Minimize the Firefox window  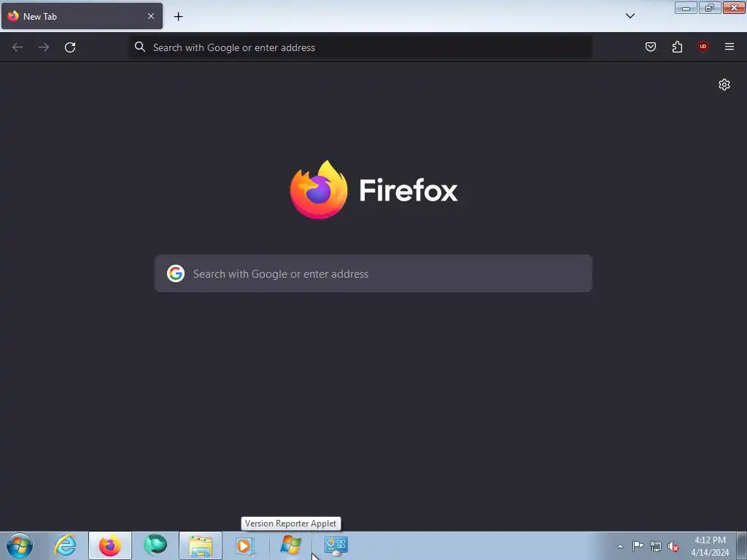click(686, 7)
